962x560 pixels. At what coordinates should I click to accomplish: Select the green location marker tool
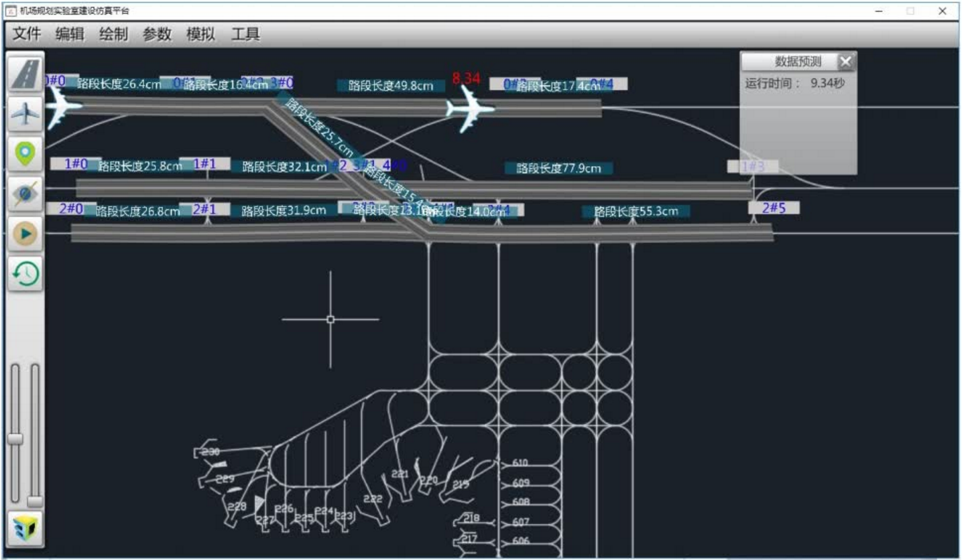click(25, 154)
